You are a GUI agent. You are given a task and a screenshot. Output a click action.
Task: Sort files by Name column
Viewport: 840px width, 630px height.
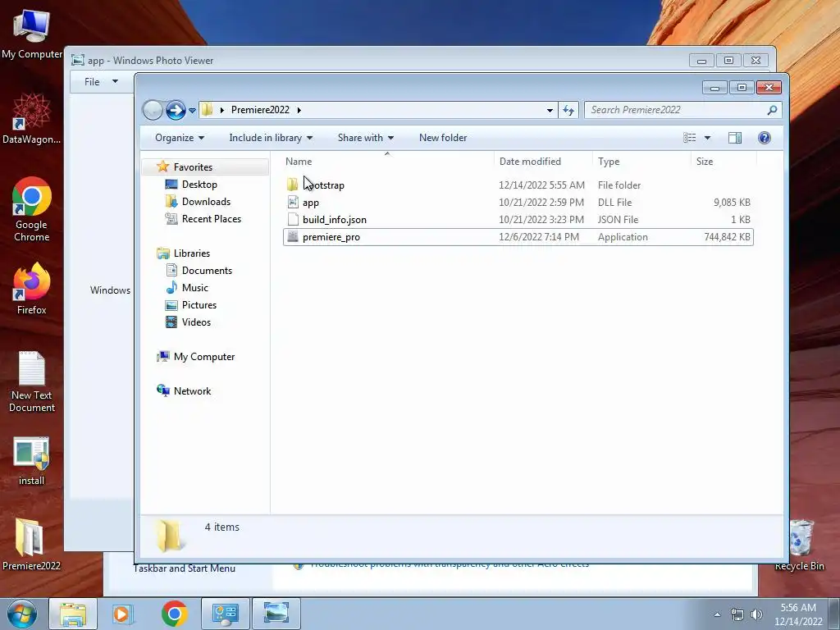coord(387,162)
